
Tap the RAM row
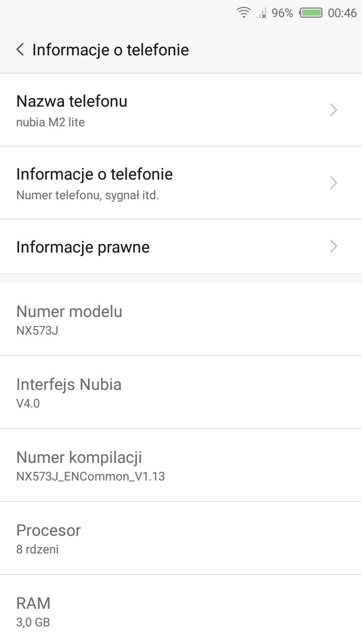[181, 611]
